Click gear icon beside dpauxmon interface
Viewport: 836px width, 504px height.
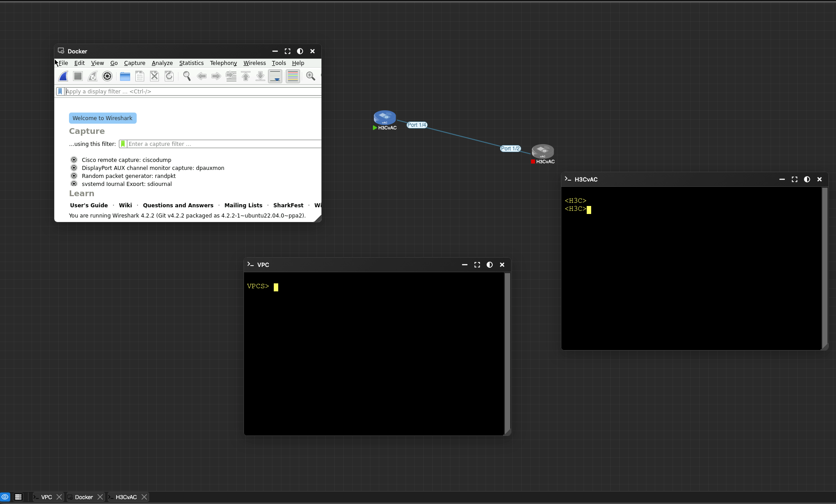tap(74, 168)
